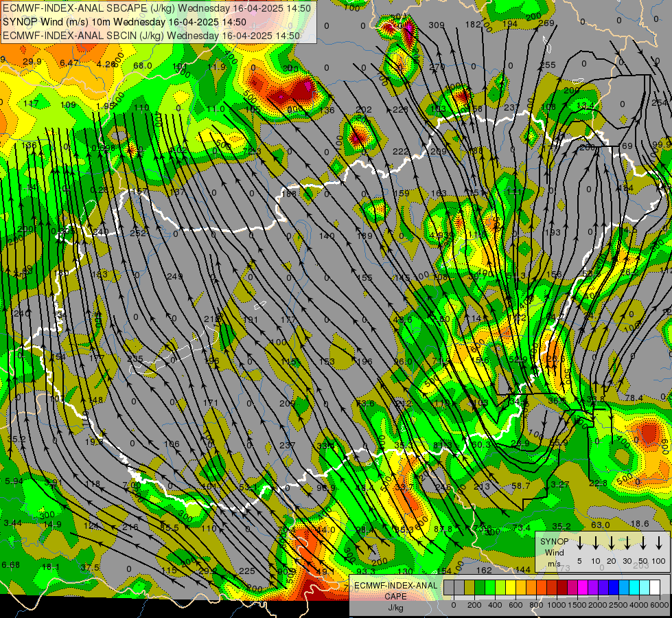
Task: Click the SYNOP label in wind legend
Action: click(x=554, y=542)
